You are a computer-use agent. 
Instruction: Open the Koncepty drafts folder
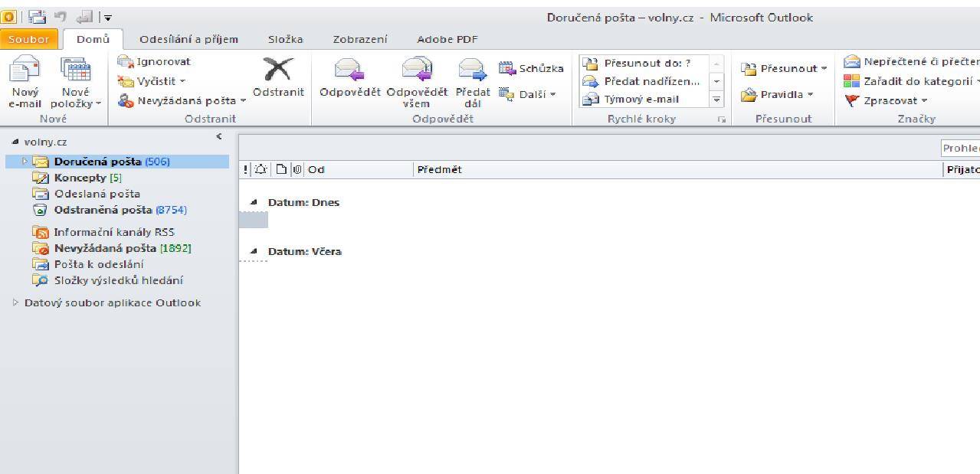tap(77, 178)
